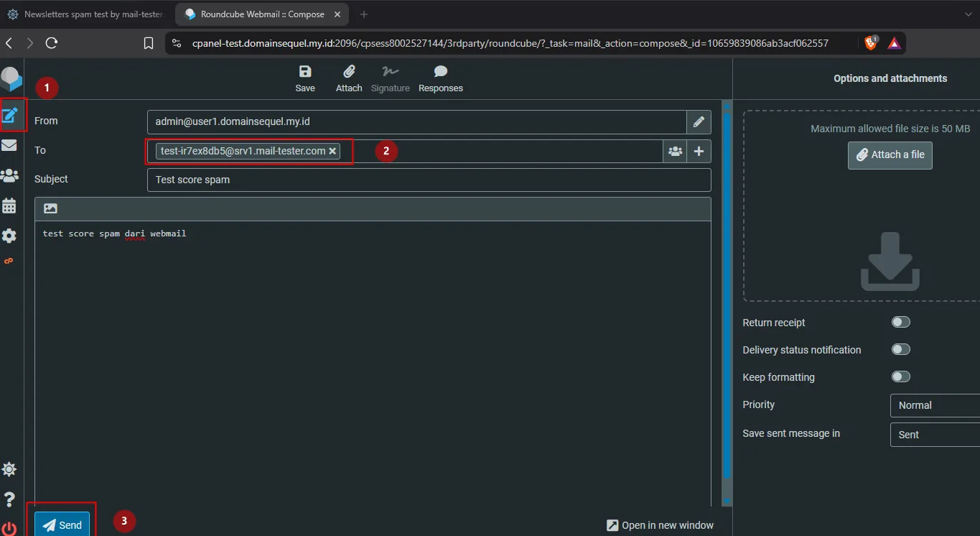Open the Mail inbox envelope icon
The image size is (980, 536).
(9, 145)
